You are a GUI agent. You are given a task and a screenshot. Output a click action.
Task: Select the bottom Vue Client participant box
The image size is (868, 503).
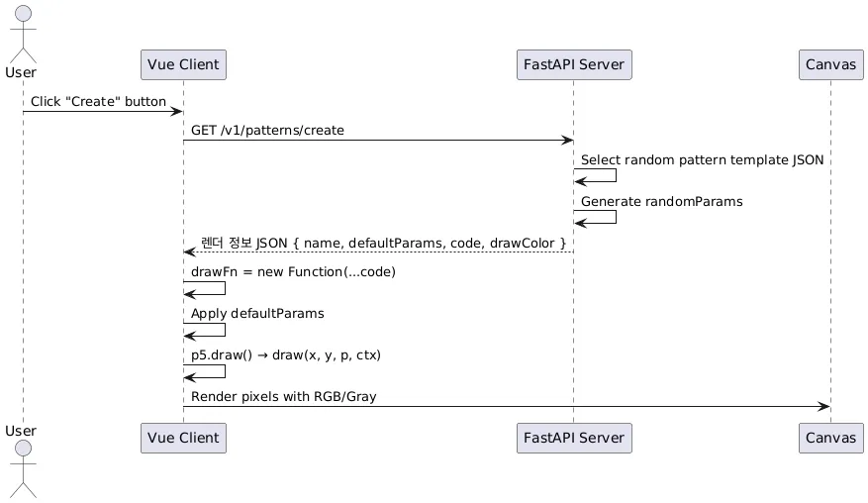[183, 439]
